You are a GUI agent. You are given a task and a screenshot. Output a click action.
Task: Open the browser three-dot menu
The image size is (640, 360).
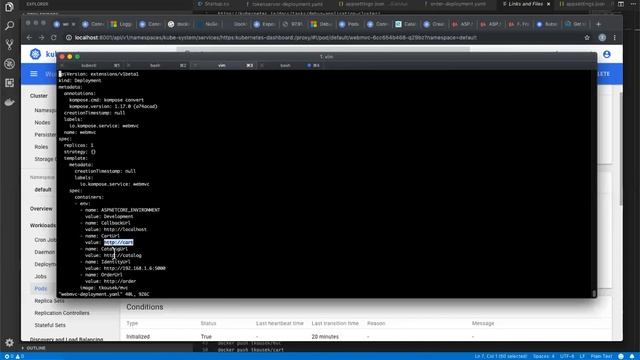[615, 38]
